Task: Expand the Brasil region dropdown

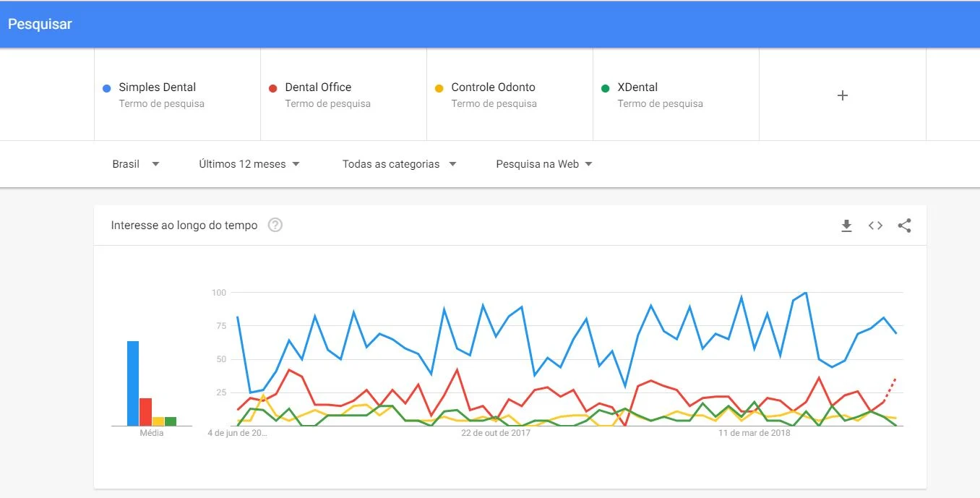Action: pos(136,164)
